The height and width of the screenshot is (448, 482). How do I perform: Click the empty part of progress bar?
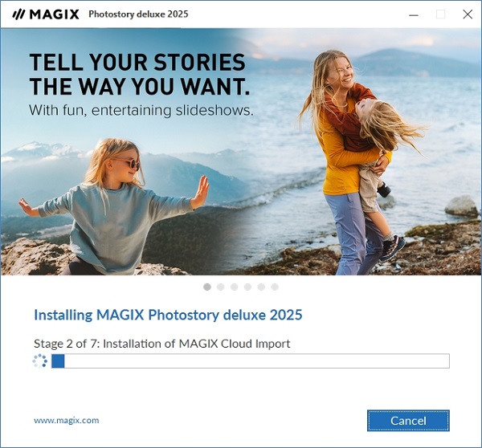click(x=257, y=360)
